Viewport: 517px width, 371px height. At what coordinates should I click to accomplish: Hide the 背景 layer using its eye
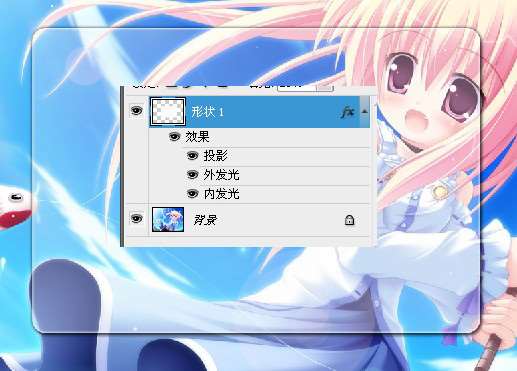coord(136,219)
